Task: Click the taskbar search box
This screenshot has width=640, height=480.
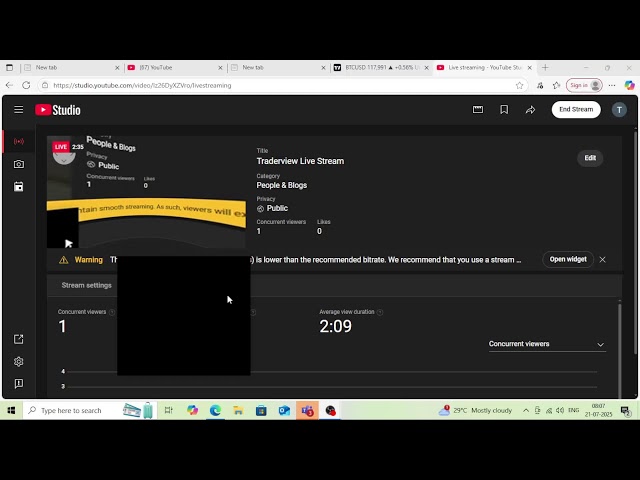Action: [90, 410]
